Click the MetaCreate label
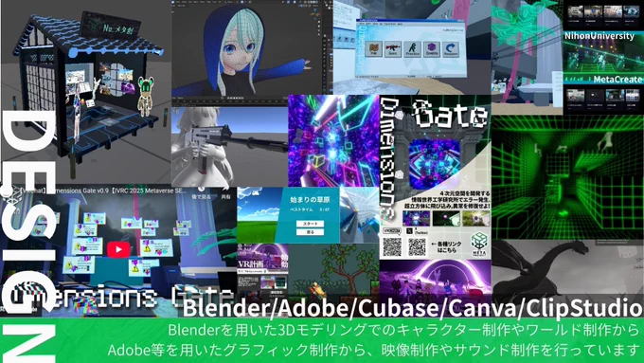The image size is (644, 363). (x=617, y=79)
